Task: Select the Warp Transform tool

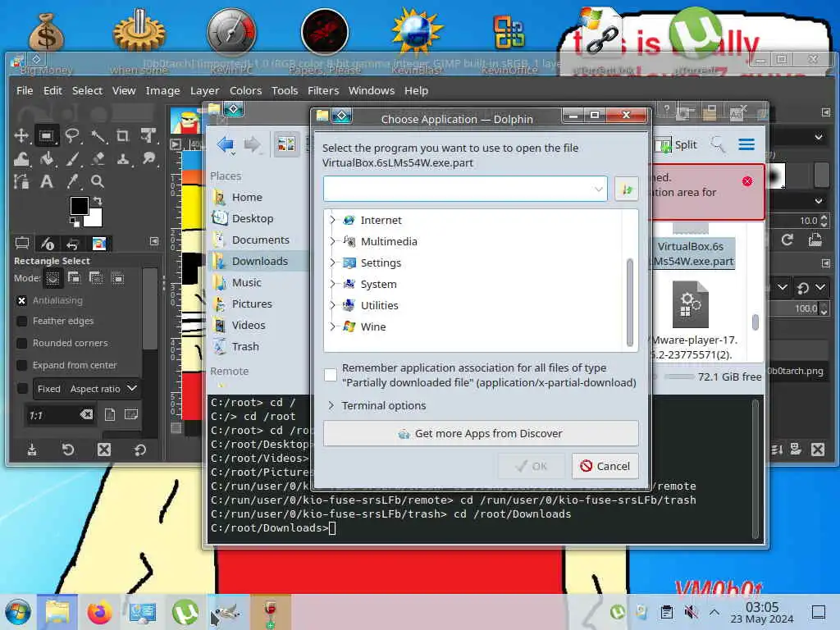Action: pos(21,158)
